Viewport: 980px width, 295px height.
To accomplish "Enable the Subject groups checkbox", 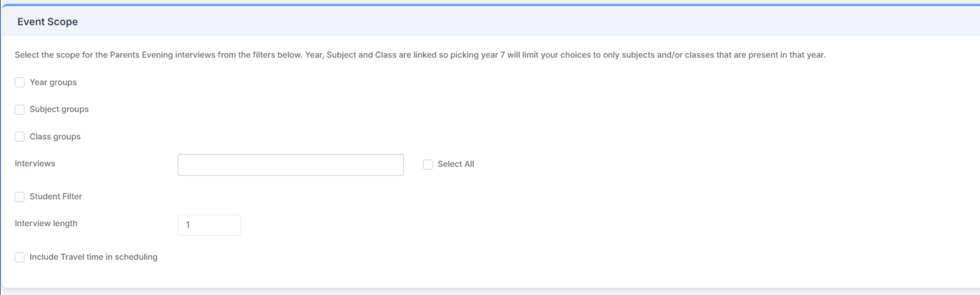I will pos(20,109).
